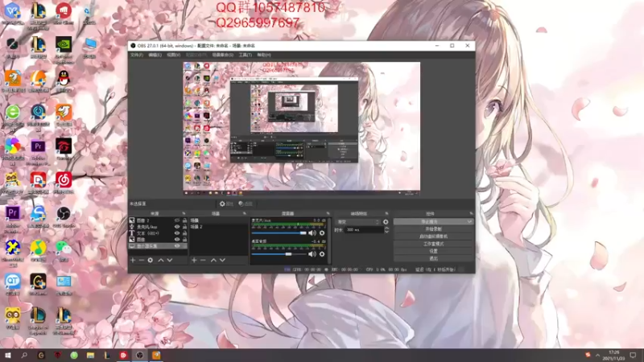Remove selected source with the minus icon
Viewport: 644px width, 362px height.
pos(142,260)
